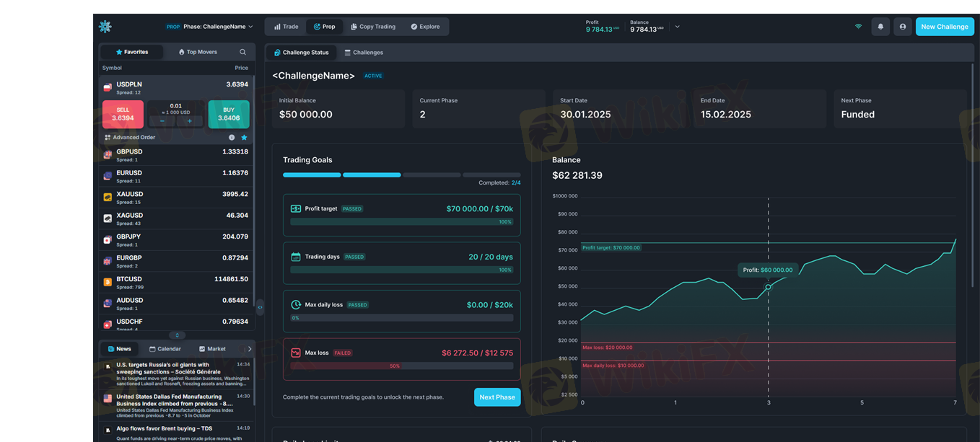Viewport: 980px width, 442px height.
Task: Open the notifications bell
Action: tap(880, 27)
